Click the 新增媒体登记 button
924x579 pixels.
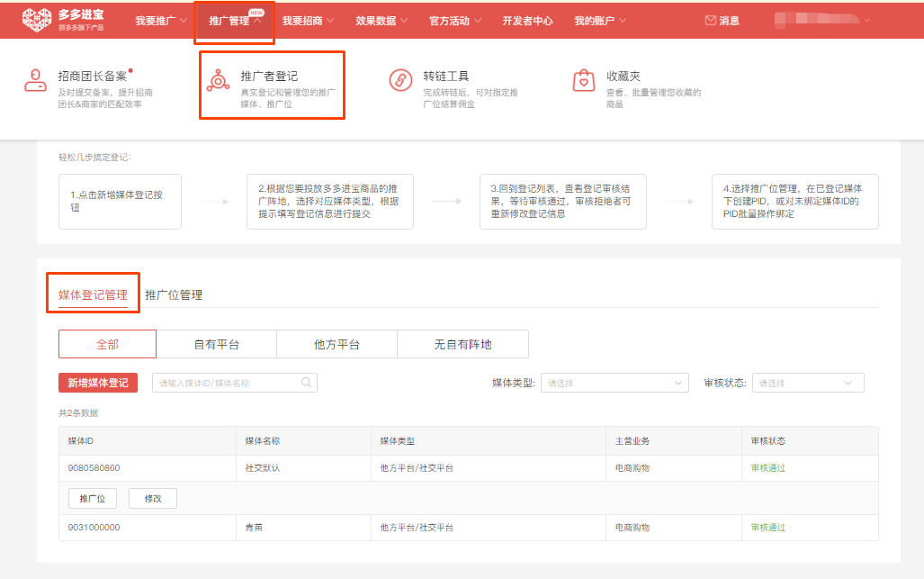98,383
